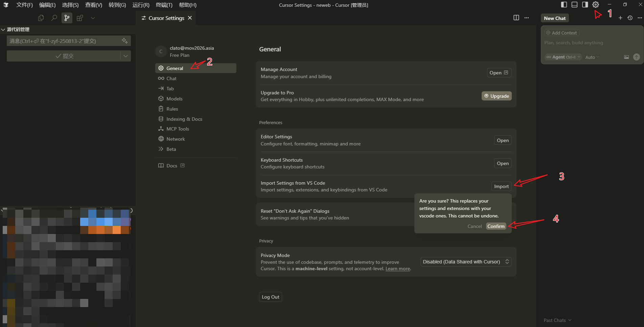
Task: Cancel the import confirmation dialog
Action: 475,226
